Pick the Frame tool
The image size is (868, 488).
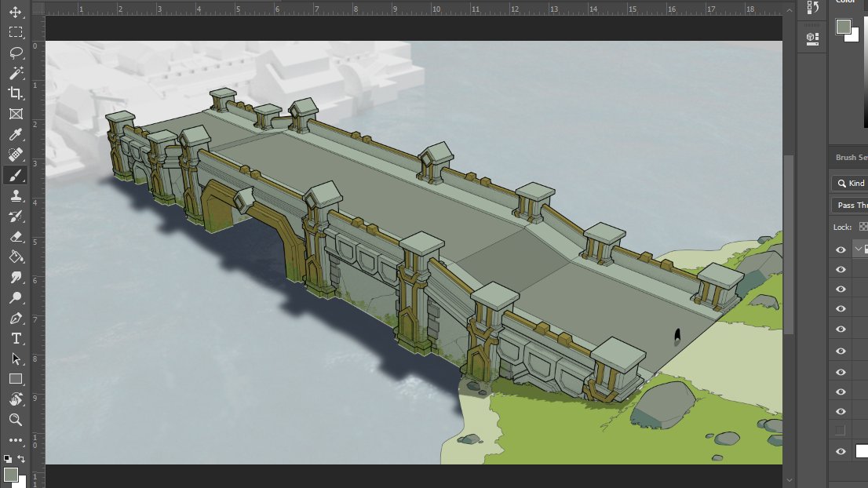pyautogui.click(x=16, y=114)
